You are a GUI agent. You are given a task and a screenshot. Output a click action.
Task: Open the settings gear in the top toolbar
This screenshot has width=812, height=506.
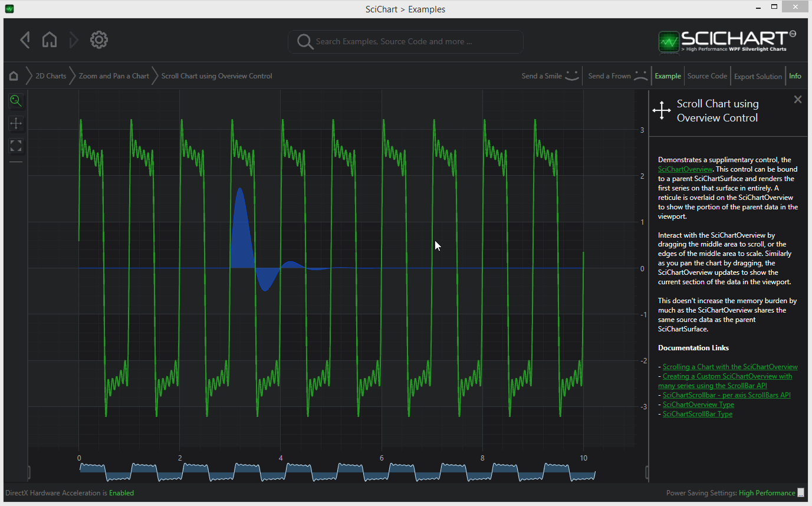[98, 40]
